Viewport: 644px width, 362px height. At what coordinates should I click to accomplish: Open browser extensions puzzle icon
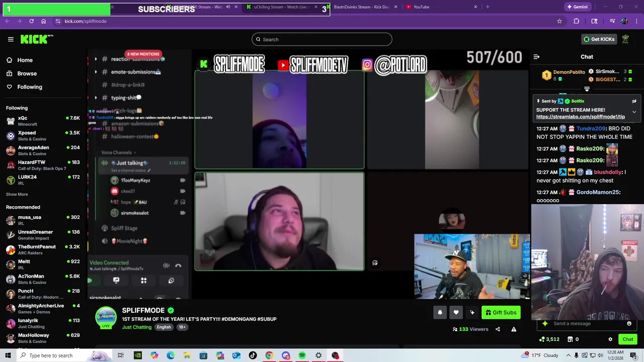576,21
